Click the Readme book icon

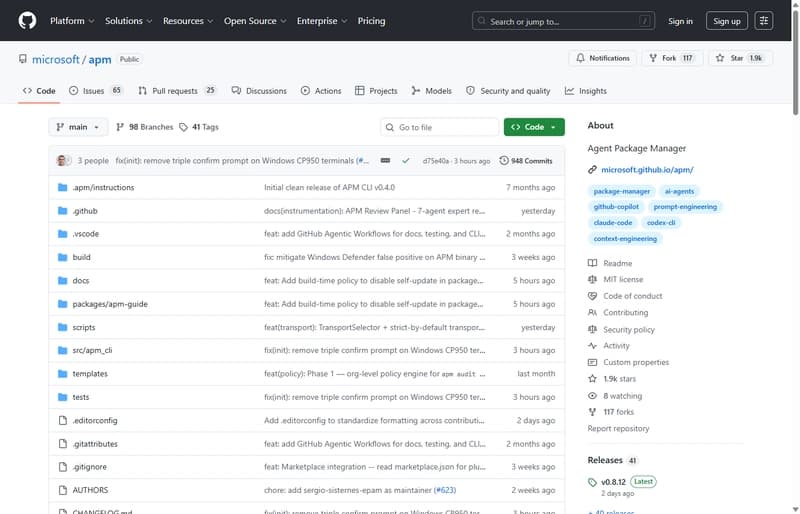tap(592, 263)
